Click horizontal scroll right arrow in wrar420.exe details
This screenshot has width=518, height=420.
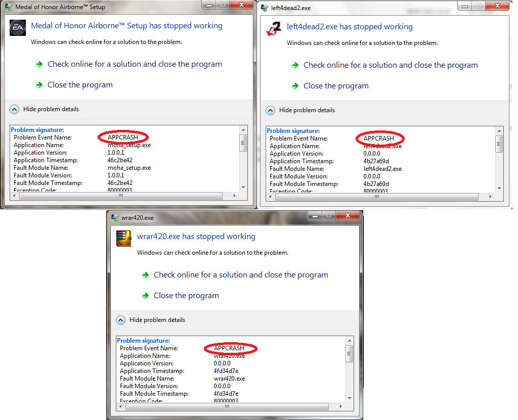point(340,406)
